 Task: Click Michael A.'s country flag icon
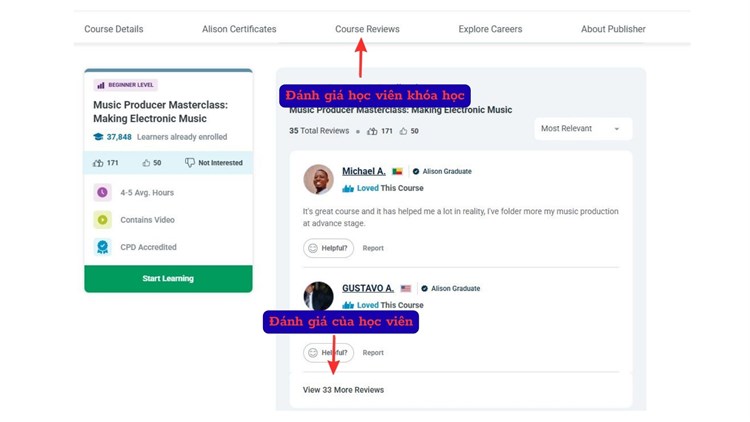coord(396,172)
